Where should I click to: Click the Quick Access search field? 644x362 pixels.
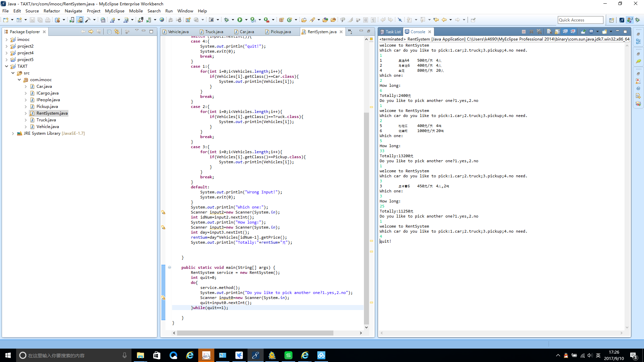[580, 20]
